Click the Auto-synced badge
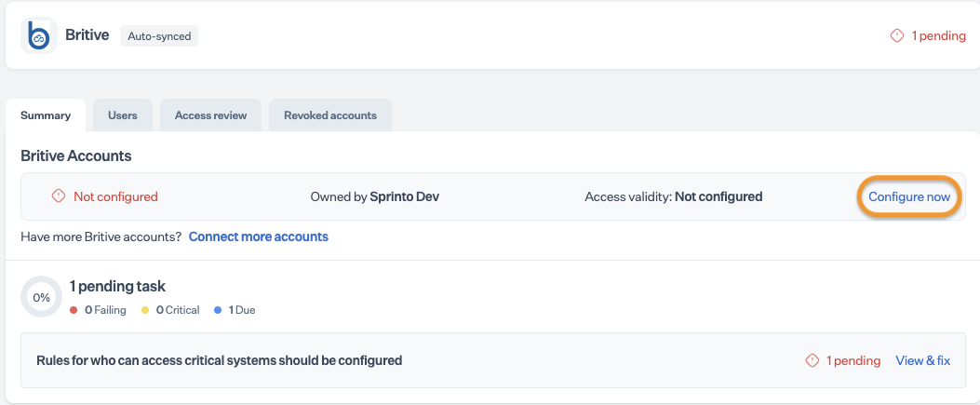This screenshot has width=980, height=405. [160, 36]
